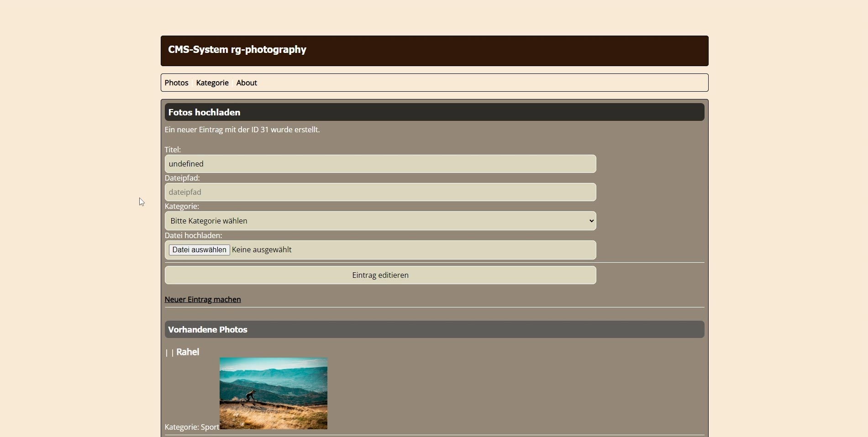Follow the "Neuer Eintrag machen" link
This screenshot has height=437, width=868.
tap(203, 300)
